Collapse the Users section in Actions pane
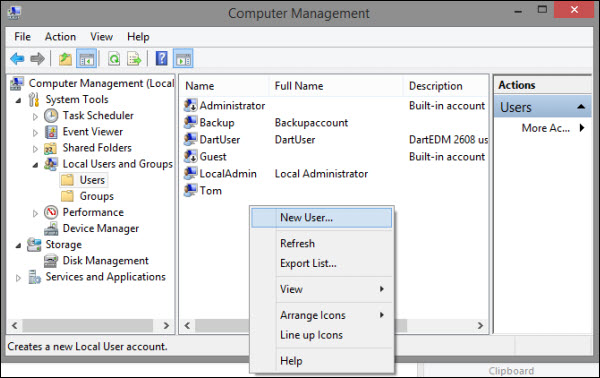This screenshot has height=378, width=600. pos(581,107)
